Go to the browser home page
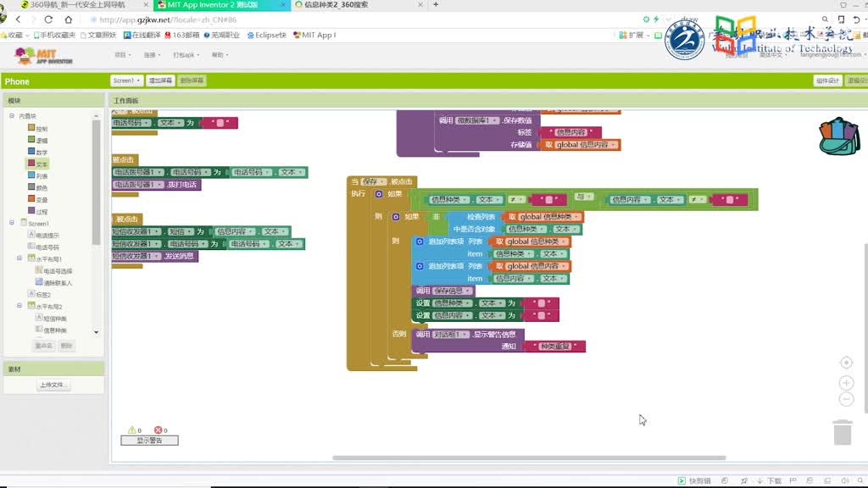868x488 pixels. coord(68,19)
